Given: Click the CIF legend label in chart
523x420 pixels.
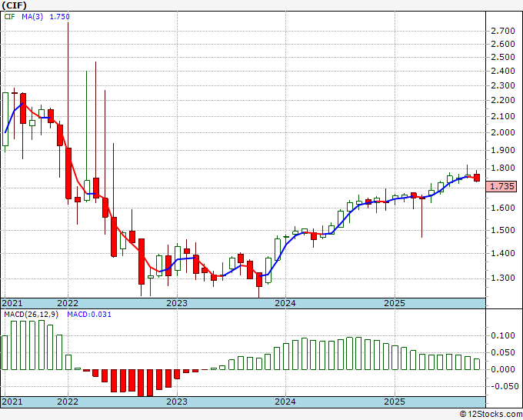Looking at the screenshot, I should pyautogui.click(x=10, y=17).
